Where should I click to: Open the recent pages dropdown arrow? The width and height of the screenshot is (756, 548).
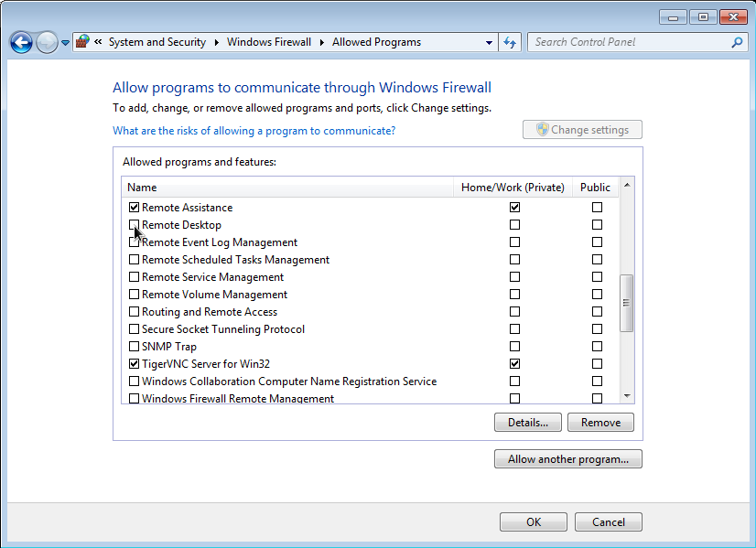point(65,43)
